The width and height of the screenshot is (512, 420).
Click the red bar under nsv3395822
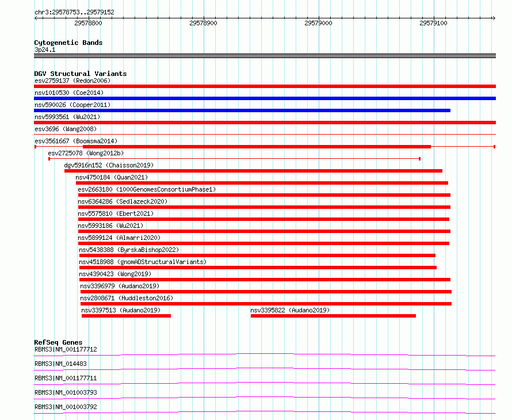(334, 316)
